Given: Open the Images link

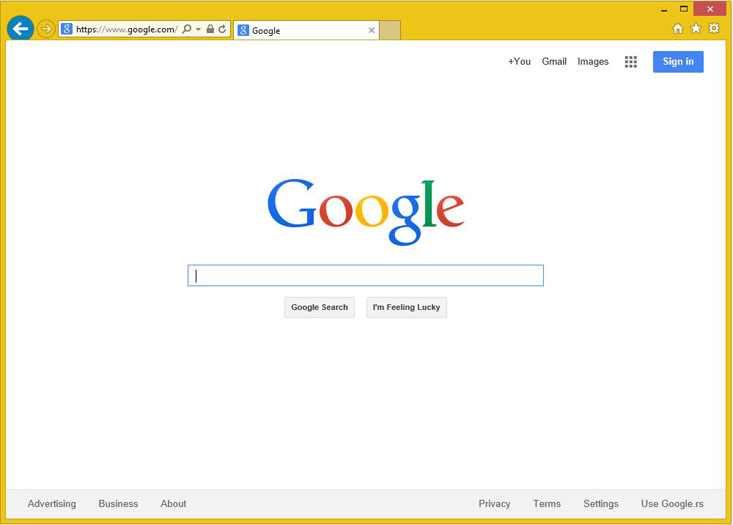Looking at the screenshot, I should click(x=593, y=61).
